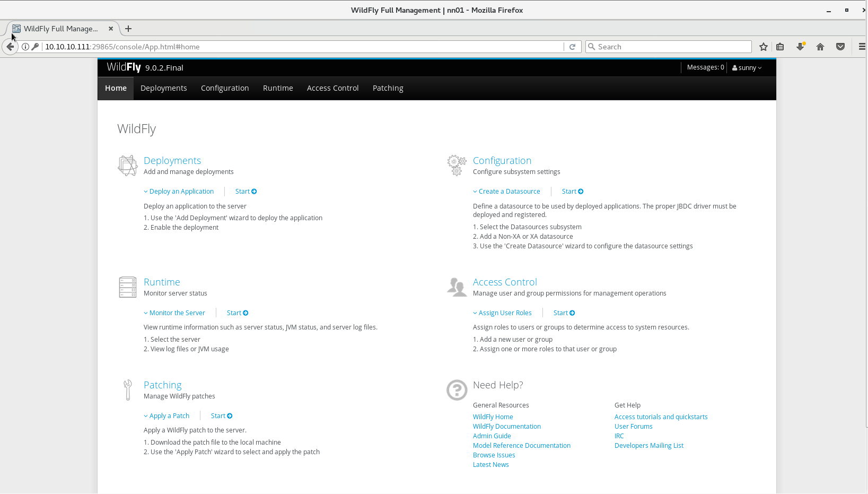
Task: Start Monitor the Server task
Action: pos(238,313)
